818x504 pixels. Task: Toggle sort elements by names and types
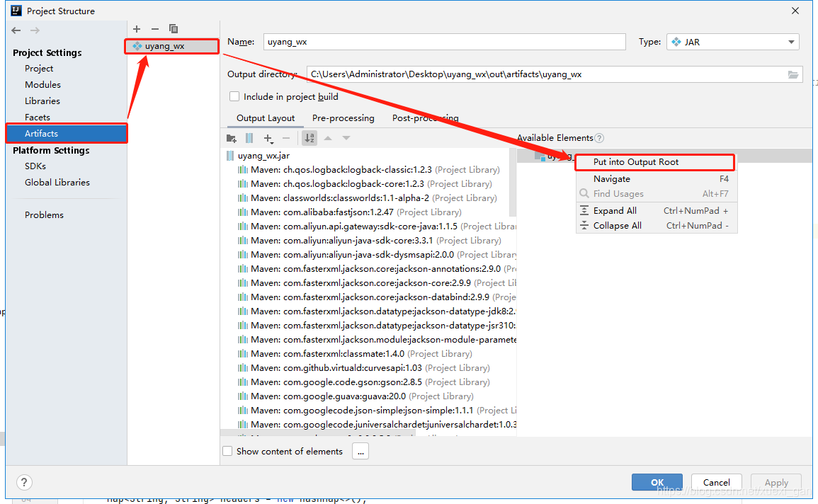(x=309, y=138)
